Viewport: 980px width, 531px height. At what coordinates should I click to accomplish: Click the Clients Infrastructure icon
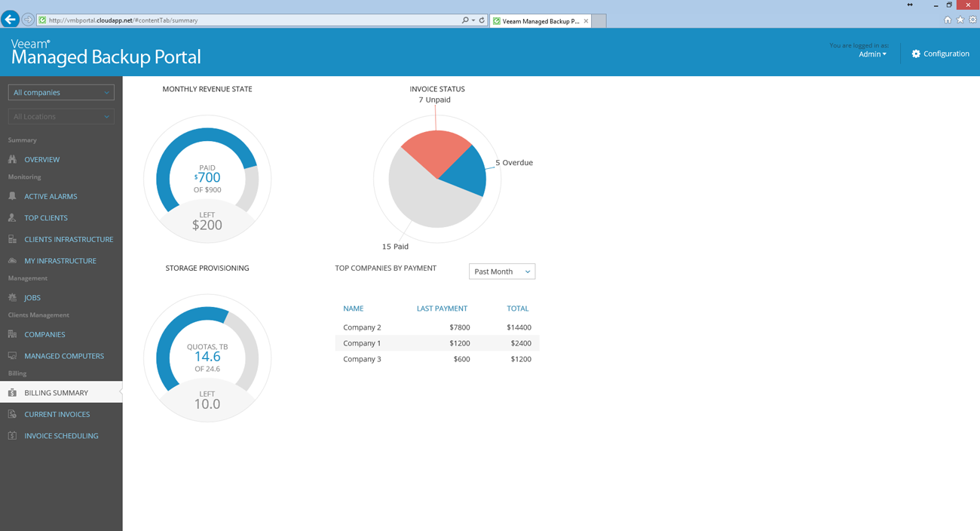click(x=12, y=239)
